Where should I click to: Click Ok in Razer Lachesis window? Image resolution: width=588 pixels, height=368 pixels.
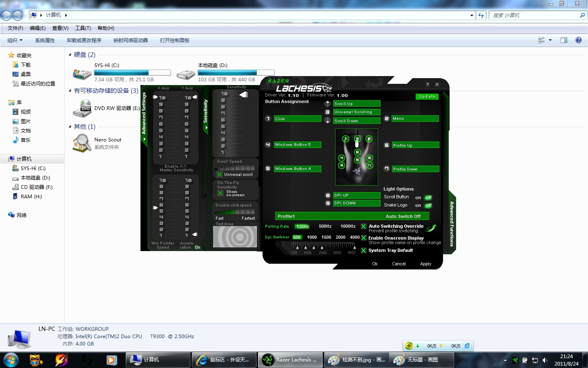coord(375,264)
